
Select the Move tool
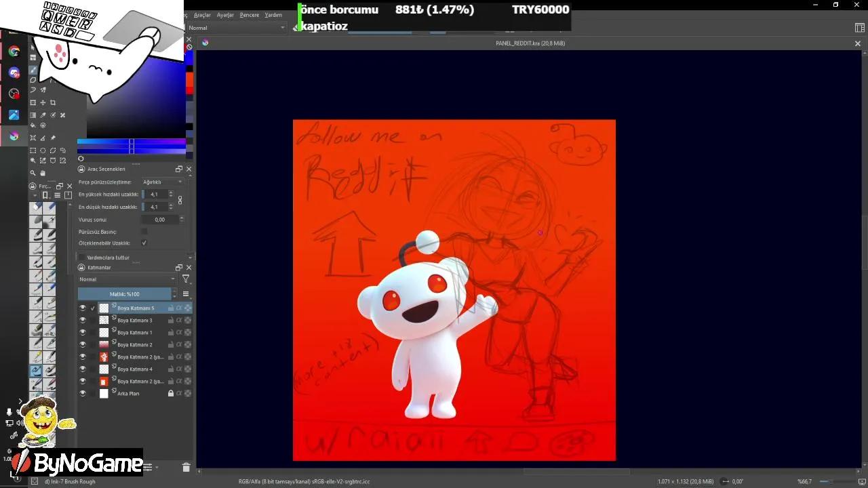click(43, 102)
